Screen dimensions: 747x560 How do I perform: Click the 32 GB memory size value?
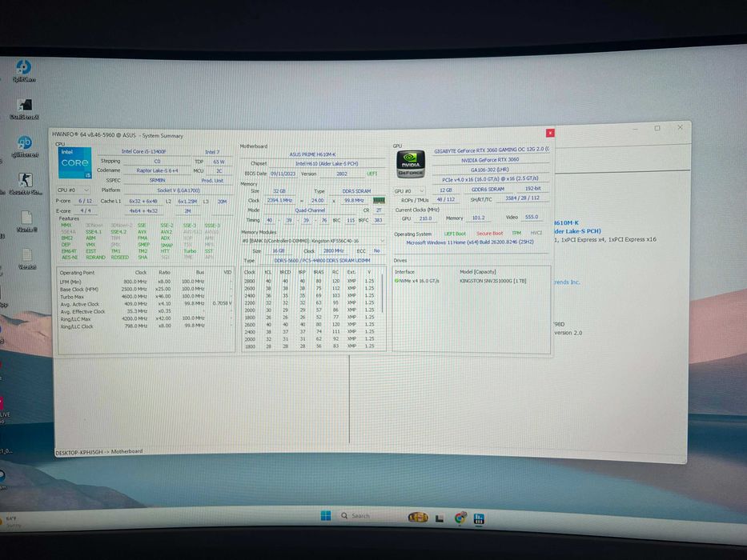pos(279,191)
